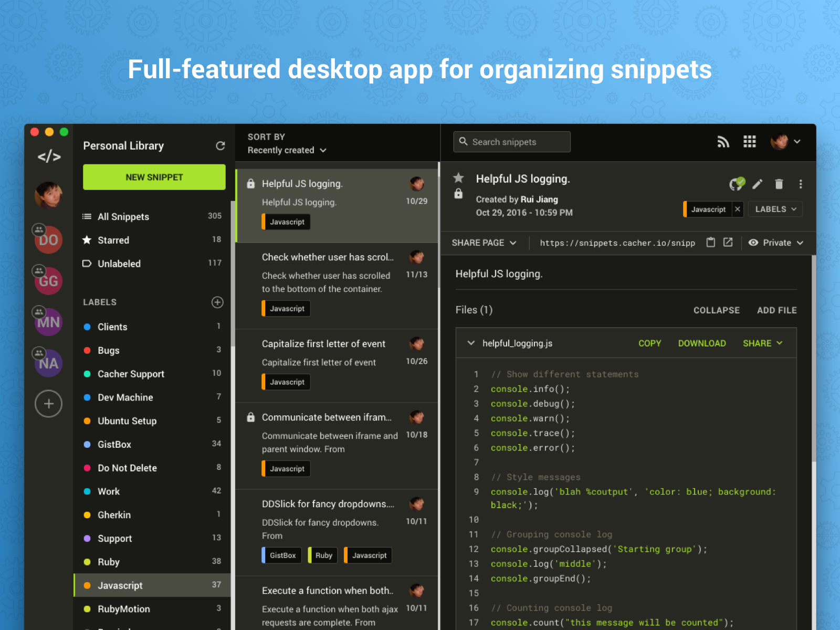840x630 pixels.
Task: Select the GistBox label
Action: coord(152,444)
